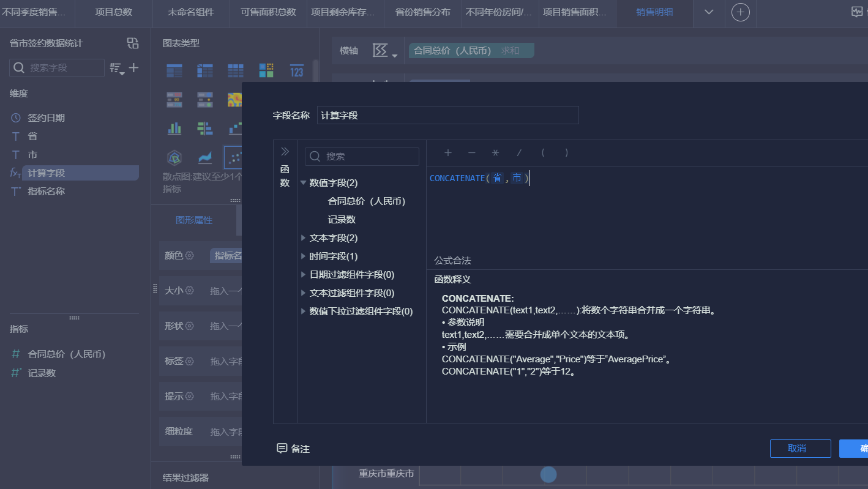Add a new component tab with plus circle

coord(741,12)
